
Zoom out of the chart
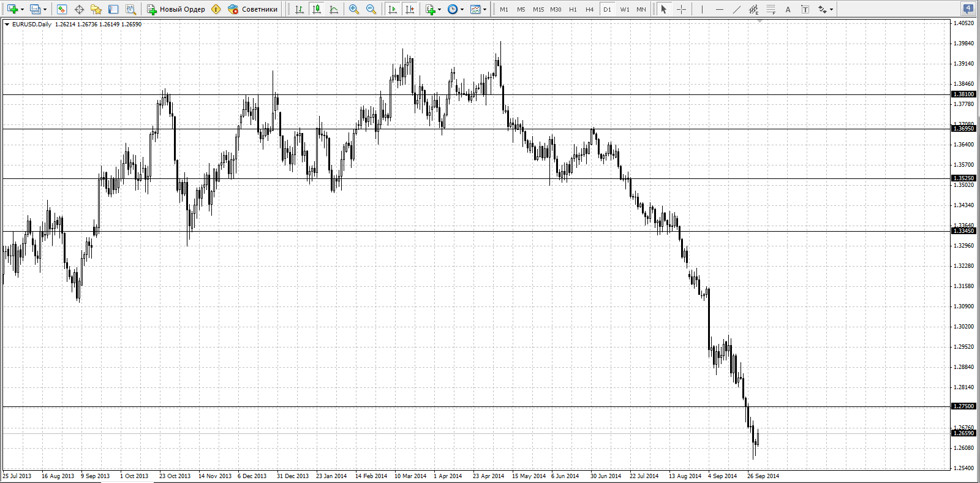371,9
